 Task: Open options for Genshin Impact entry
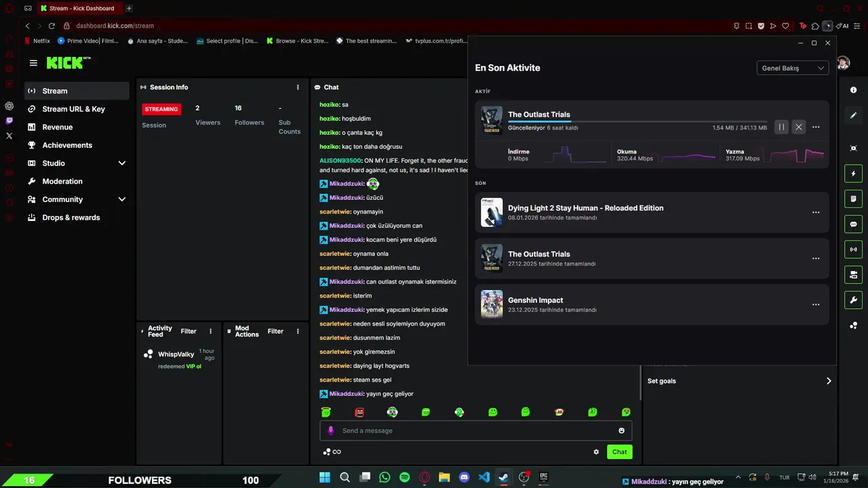pyautogui.click(x=816, y=304)
